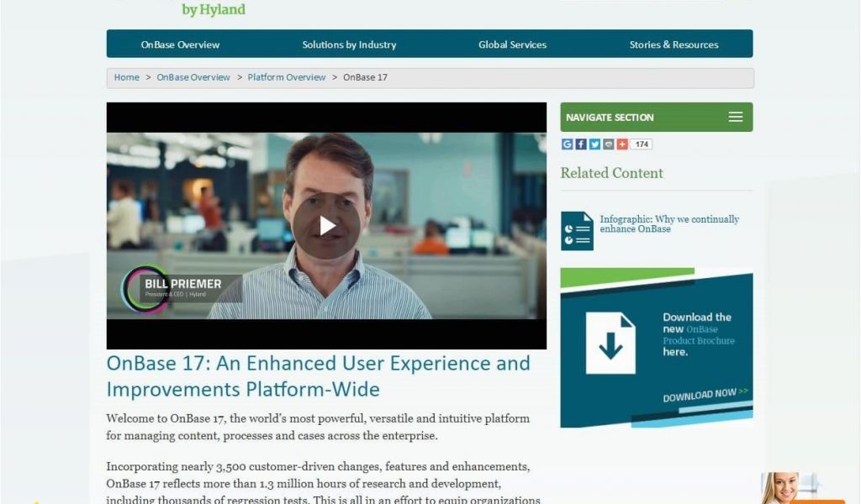Image resolution: width=861 pixels, height=504 pixels.
Task: Open the Solutions by Industry menu
Action: pyautogui.click(x=349, y=45)
